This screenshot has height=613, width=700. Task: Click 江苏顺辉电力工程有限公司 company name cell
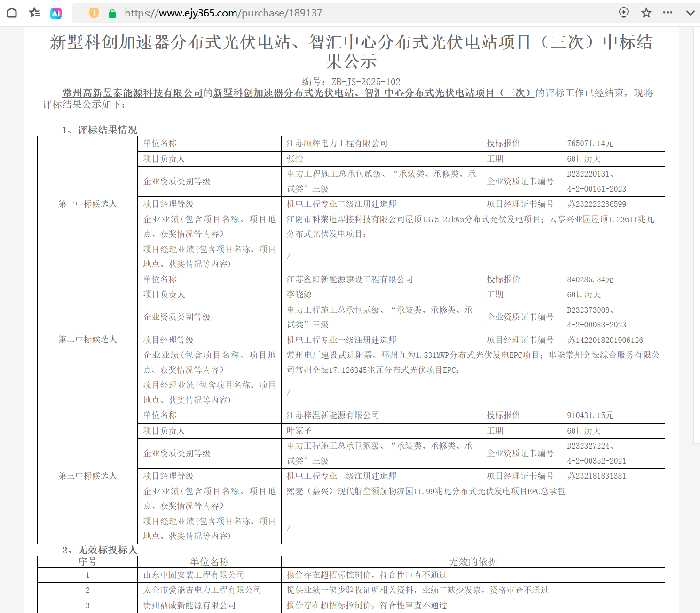click(x=337, y=143)
